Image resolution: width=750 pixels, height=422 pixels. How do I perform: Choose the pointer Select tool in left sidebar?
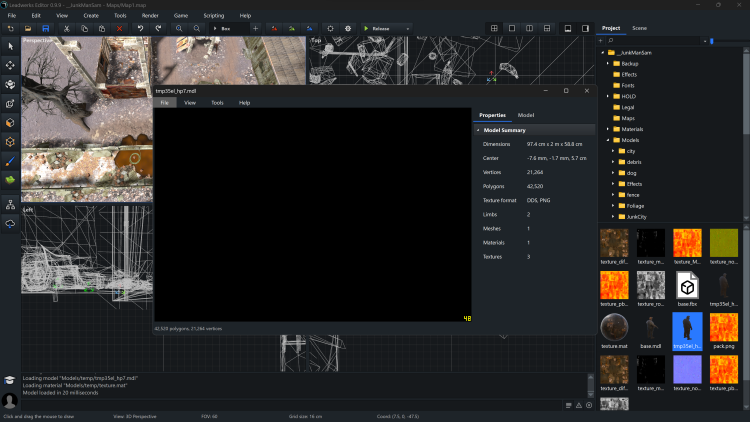coord(10,46)
